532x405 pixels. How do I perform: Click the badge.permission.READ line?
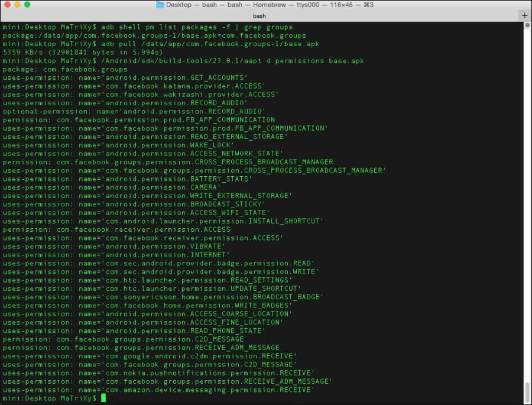tap(158, 264)
